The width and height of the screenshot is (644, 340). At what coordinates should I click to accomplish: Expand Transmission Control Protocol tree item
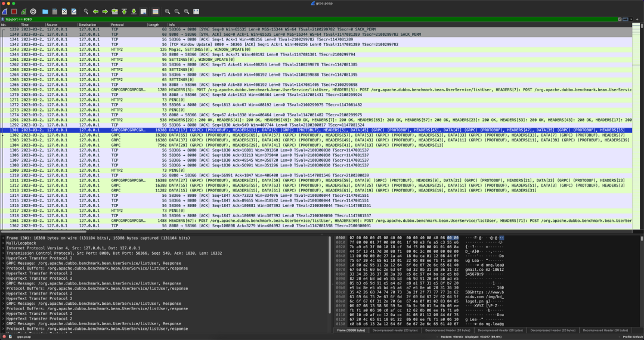(4, 253)
